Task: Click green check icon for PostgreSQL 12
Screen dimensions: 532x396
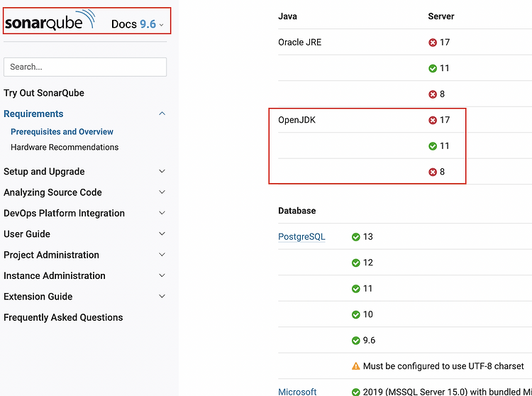Action: (356, 263)
